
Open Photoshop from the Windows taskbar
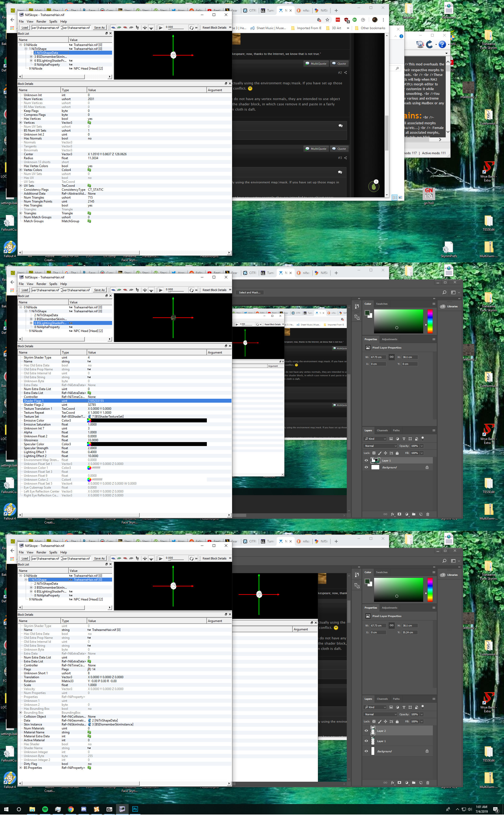click(135, 809)
